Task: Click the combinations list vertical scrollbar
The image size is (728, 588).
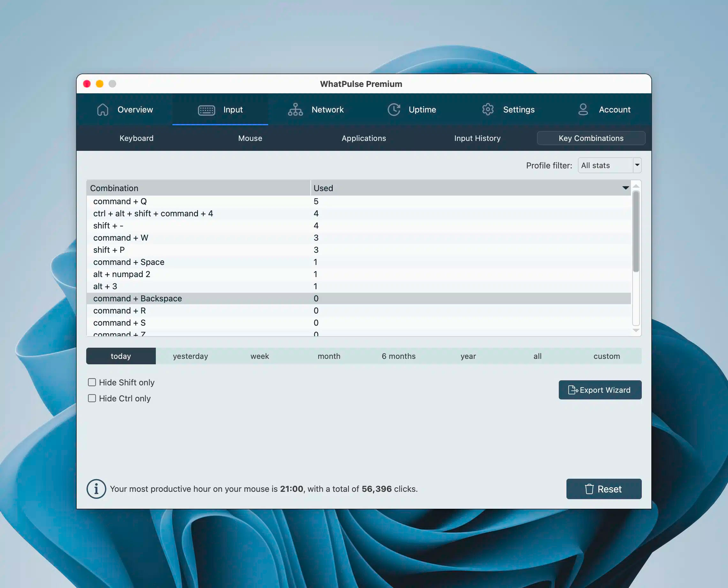Action: tap(636, 231)
